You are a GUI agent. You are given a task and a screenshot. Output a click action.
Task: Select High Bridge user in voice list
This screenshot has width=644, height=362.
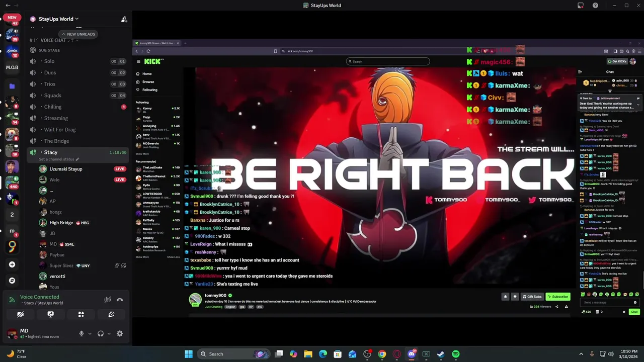point(83,223)
